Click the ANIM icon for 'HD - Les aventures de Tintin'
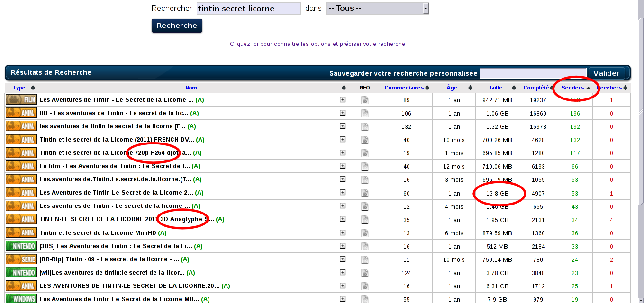 (x=21, y=113)
